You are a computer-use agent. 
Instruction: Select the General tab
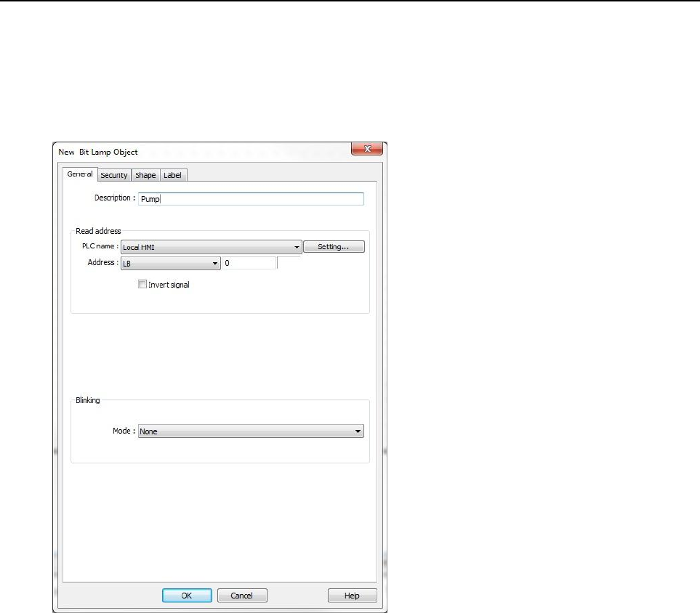click(80, 174)
